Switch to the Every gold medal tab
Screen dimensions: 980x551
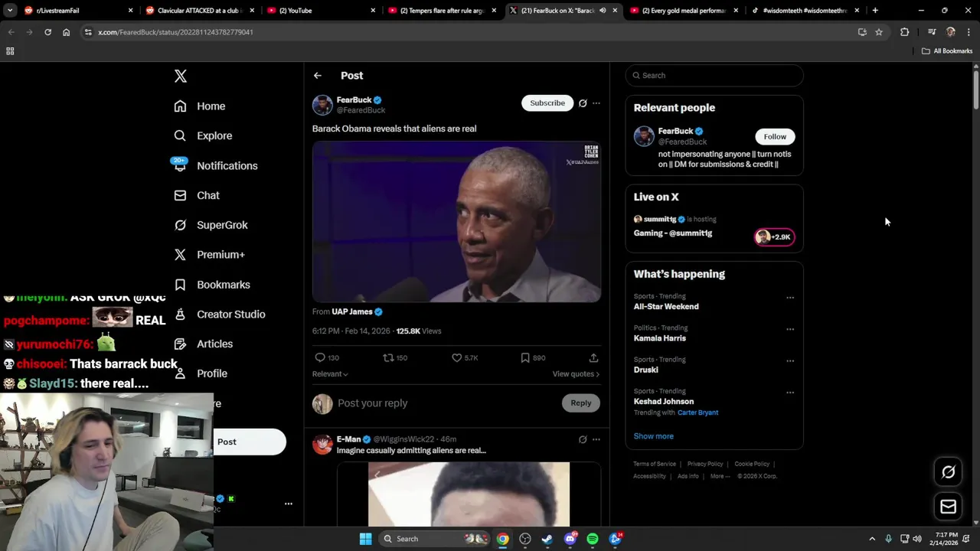(683, 11)
